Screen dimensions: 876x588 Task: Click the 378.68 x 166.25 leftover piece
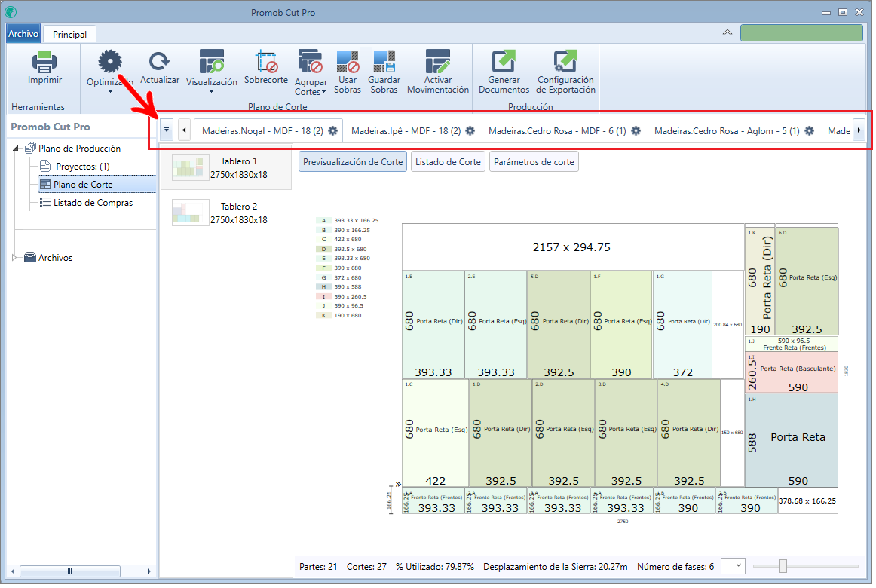click(x=807, y=501)
